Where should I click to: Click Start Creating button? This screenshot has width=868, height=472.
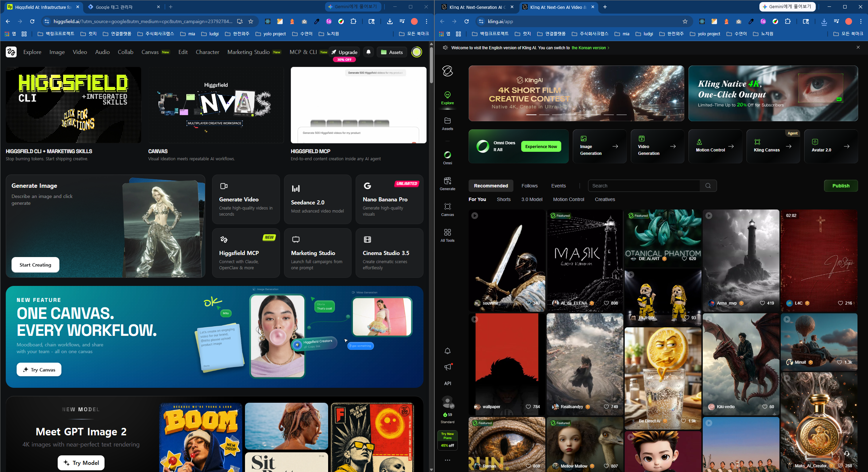35,265
